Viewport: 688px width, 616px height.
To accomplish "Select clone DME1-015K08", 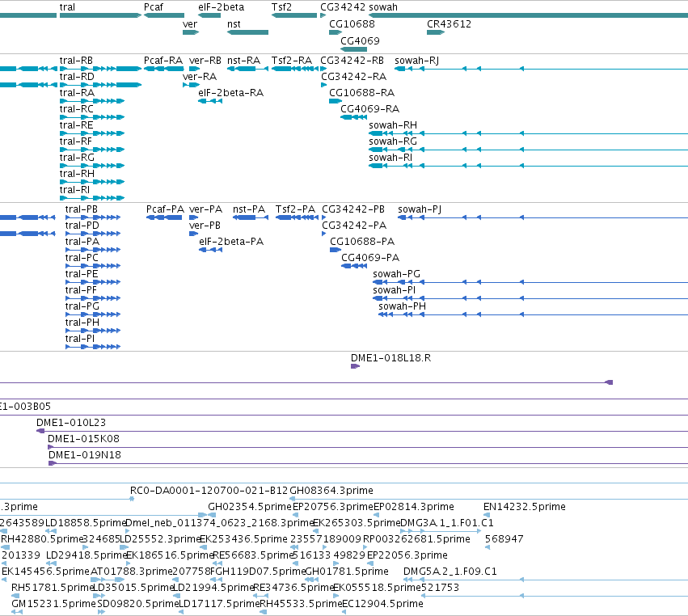I will tap(83, 439).
